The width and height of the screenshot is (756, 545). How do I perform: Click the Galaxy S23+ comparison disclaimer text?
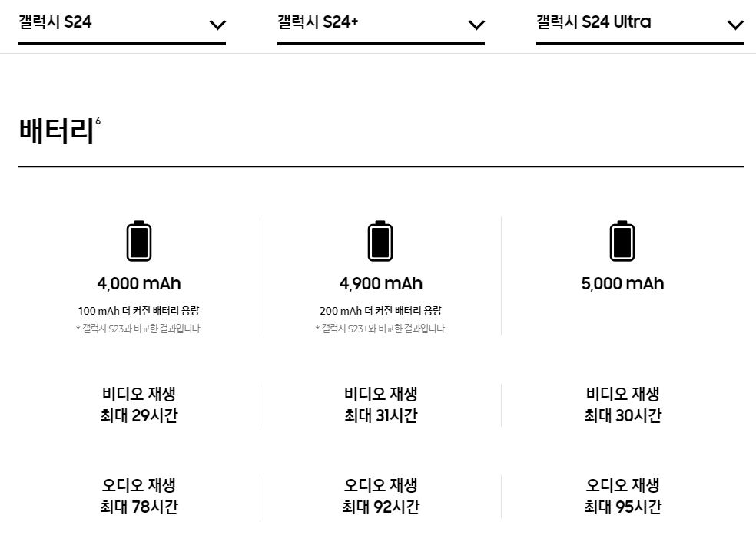(380, 329)
